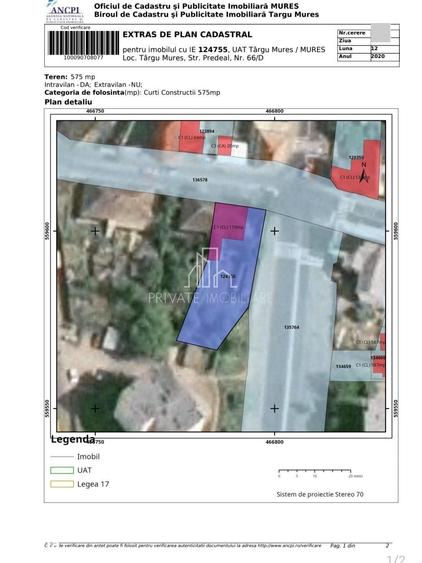Click the Anul 2020 field
Screen dimensions: 422x563
(x=368, y=57)
